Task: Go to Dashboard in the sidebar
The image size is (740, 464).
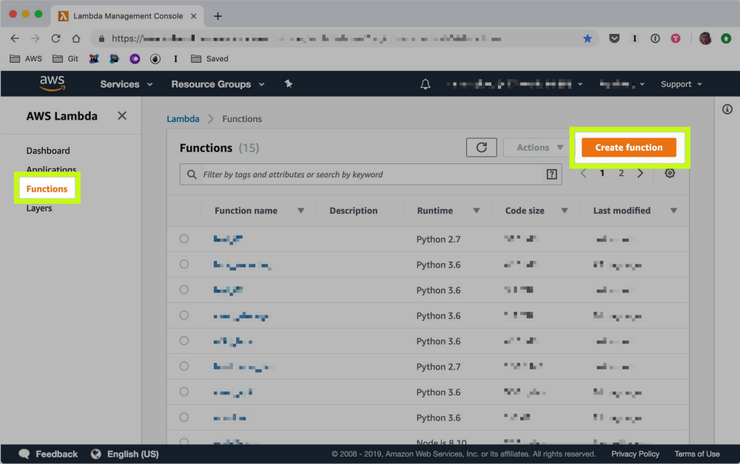Action: point(48,151)
